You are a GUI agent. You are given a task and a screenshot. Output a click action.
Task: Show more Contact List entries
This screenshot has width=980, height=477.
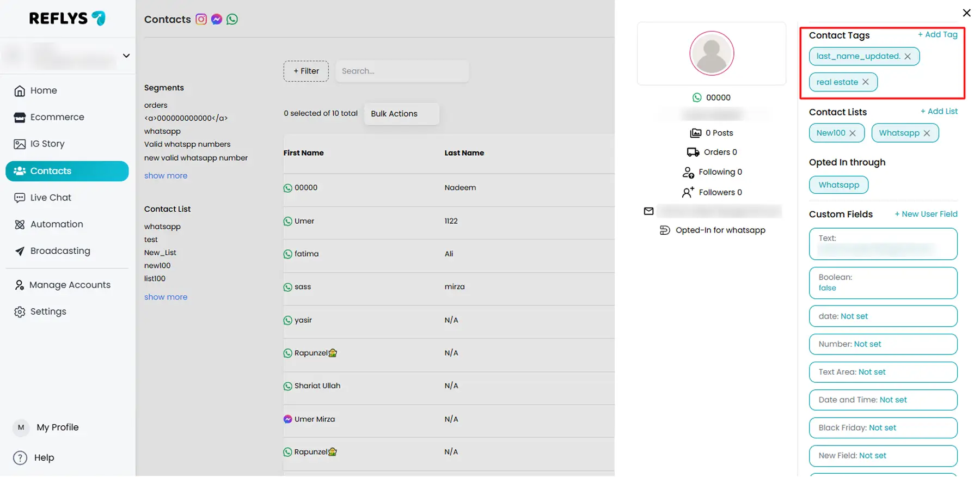pos(166,297)
